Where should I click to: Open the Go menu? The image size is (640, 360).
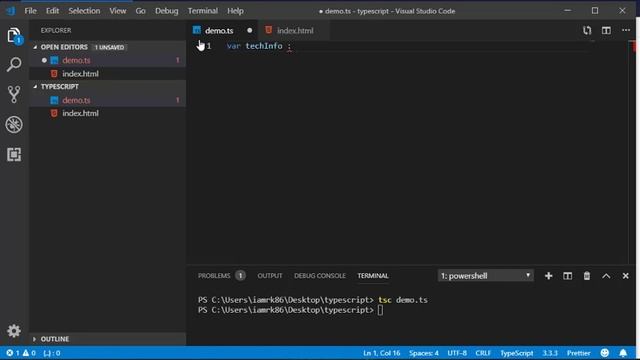(x=140, y=11)
